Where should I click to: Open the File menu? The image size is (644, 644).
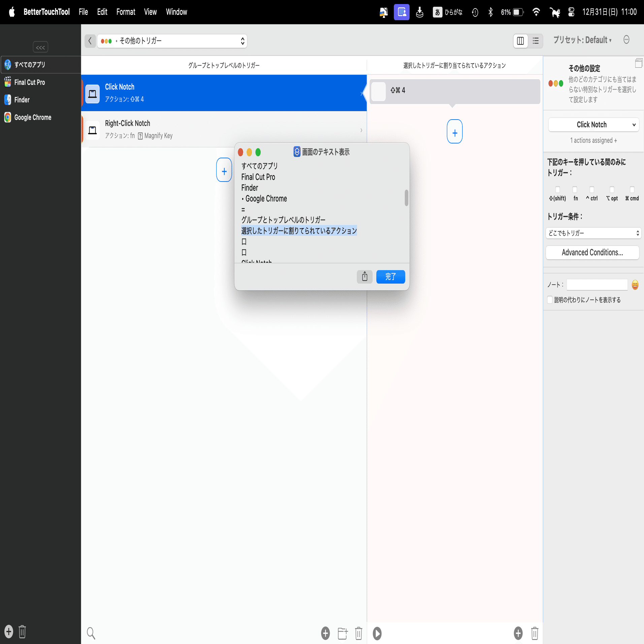(83, 12)
